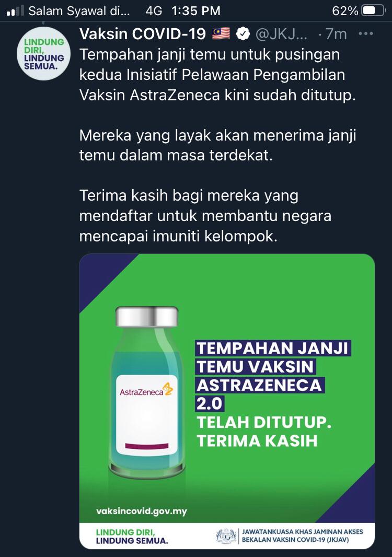Tap the cellular signal bars icon
Image resolution: width=392 pixels, height=557 pixels.
pyautogui.click(x=16, y=11)
